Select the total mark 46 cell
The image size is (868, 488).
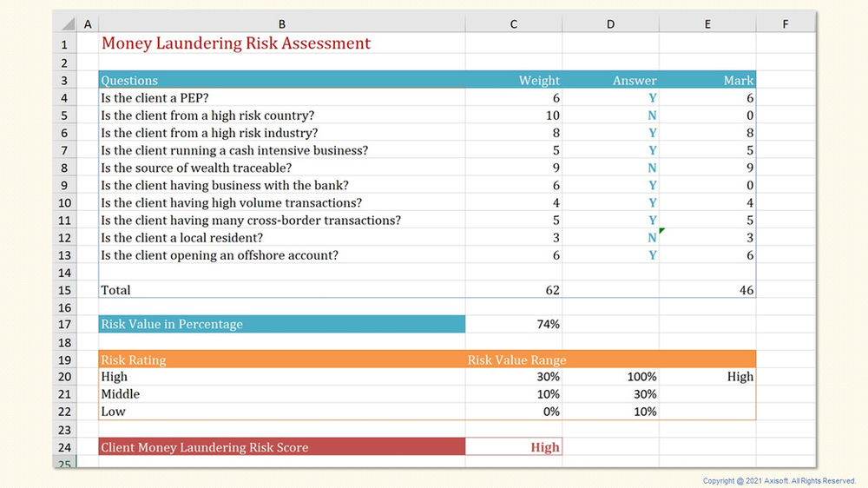(x=707, y=290)
